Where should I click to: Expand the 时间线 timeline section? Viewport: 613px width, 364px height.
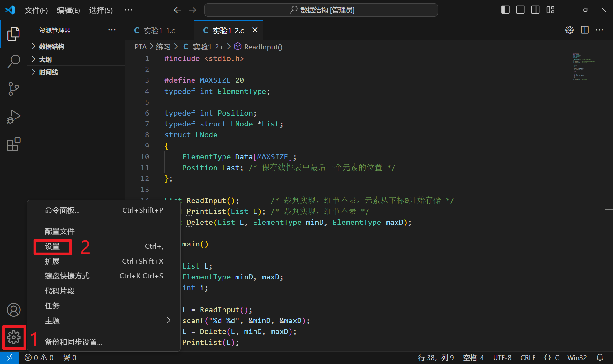(x=49, y=72)
